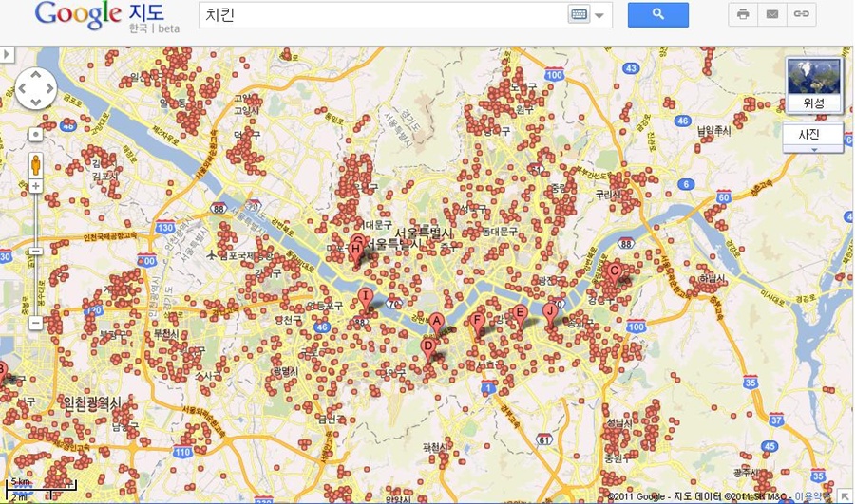Click route shield 37

[776, 420]
